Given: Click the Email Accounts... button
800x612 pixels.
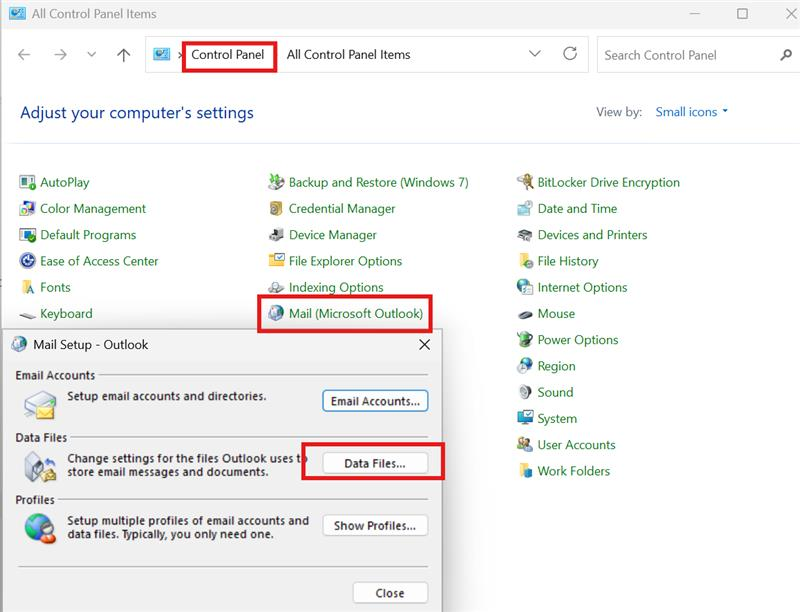Looking at the screenshot, I should pos(375,401).
